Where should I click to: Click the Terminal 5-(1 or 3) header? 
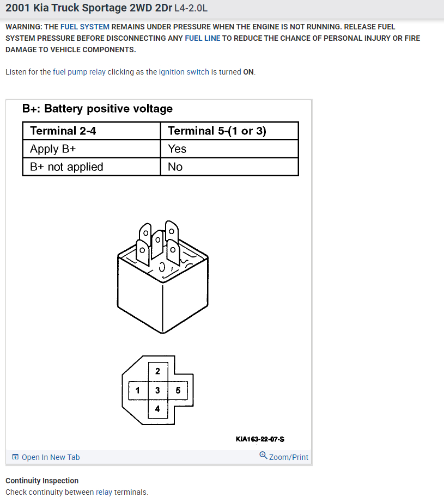[x=217, y=131]
